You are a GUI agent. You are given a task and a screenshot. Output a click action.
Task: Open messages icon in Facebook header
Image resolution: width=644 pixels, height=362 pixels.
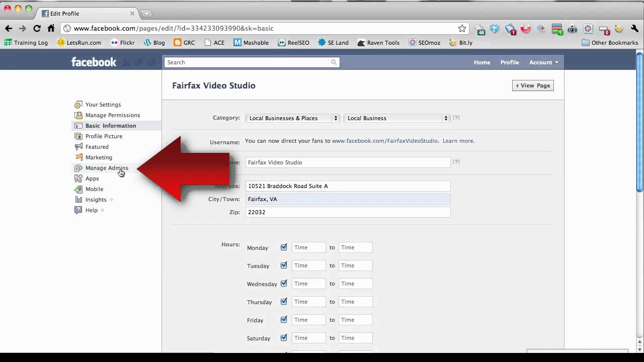pyautogui.click(x=138, y=62)
